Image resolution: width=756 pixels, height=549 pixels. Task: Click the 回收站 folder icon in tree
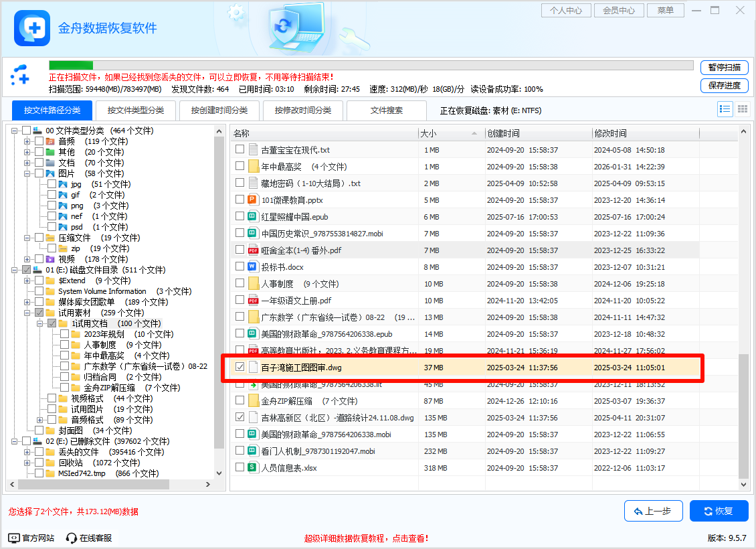[50, 463]
